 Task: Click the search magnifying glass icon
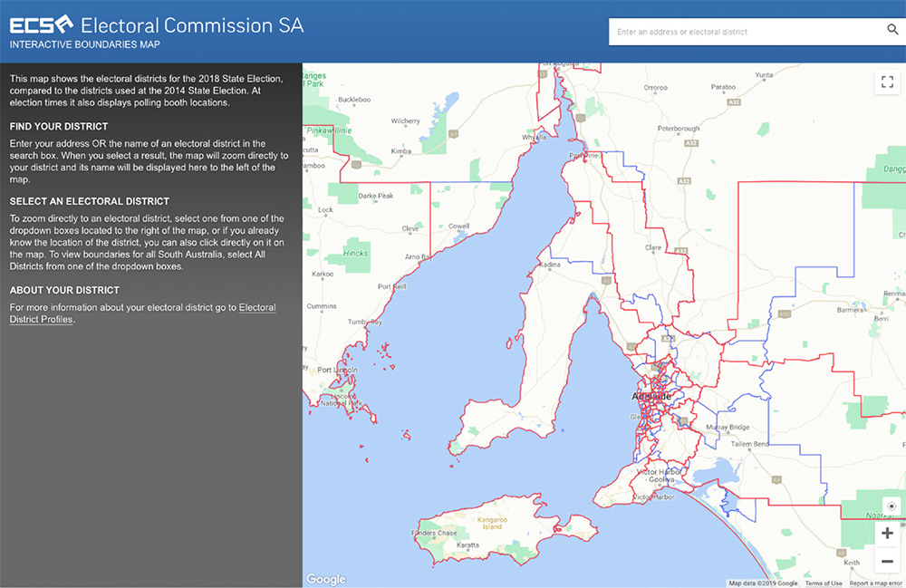pyautogui.click(x=892, y=30)
